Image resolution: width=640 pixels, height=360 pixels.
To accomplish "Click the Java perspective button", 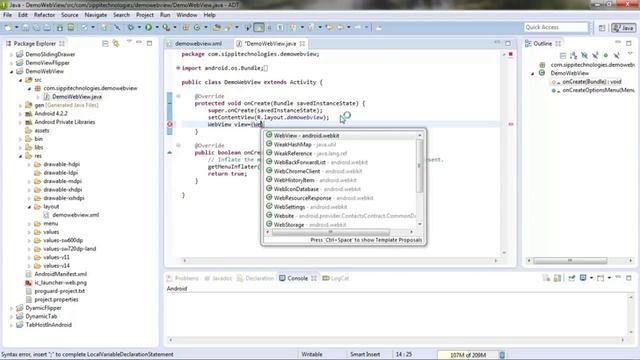I will click(x=623, y=27).
